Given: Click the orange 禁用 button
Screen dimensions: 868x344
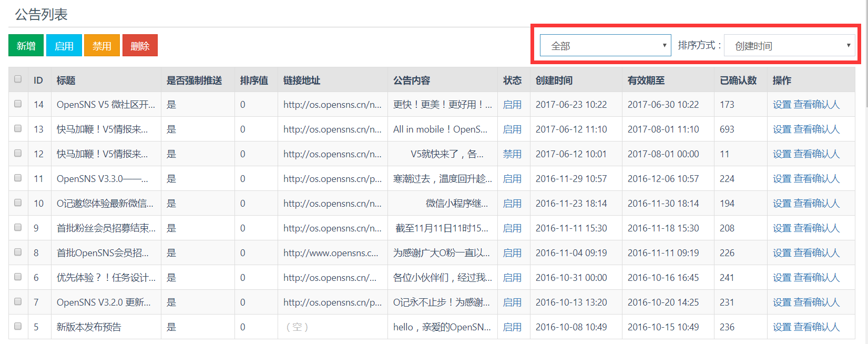Looking at the screenshot, I should [x=102, y=46].
